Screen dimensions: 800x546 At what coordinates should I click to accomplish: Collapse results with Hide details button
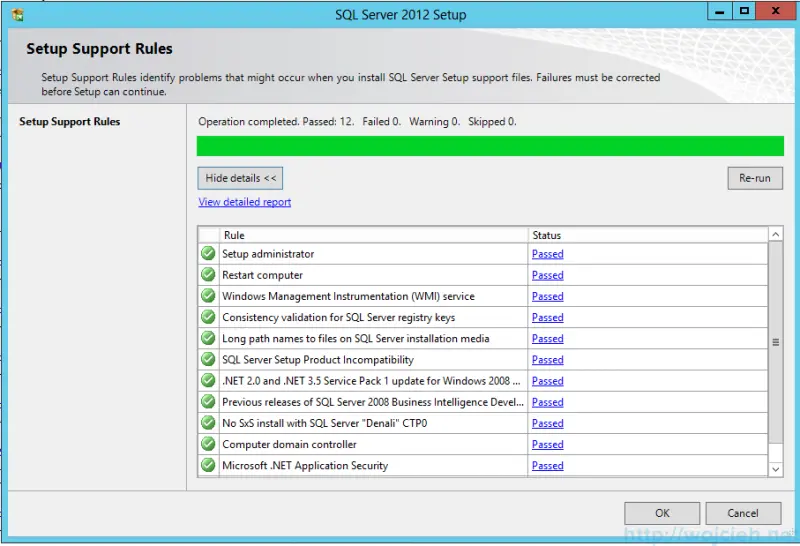(x=240, y=178)
